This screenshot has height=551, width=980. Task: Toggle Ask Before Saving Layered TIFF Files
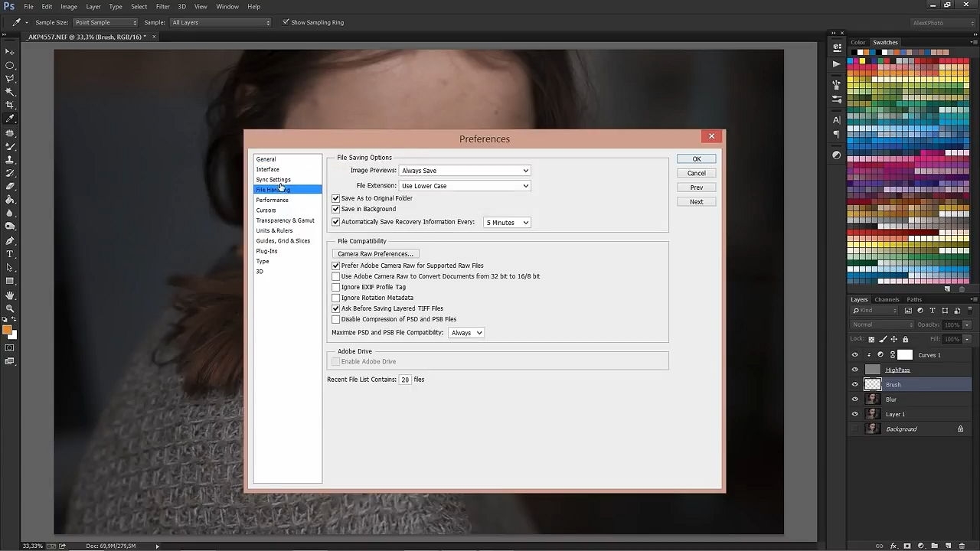pos(335,308)
